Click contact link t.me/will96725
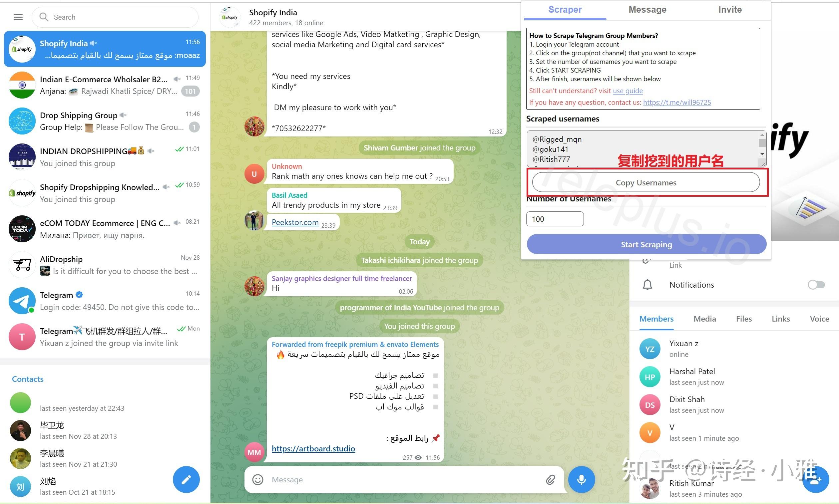Screen dimensions: 839x504 (x=677, y=102)
